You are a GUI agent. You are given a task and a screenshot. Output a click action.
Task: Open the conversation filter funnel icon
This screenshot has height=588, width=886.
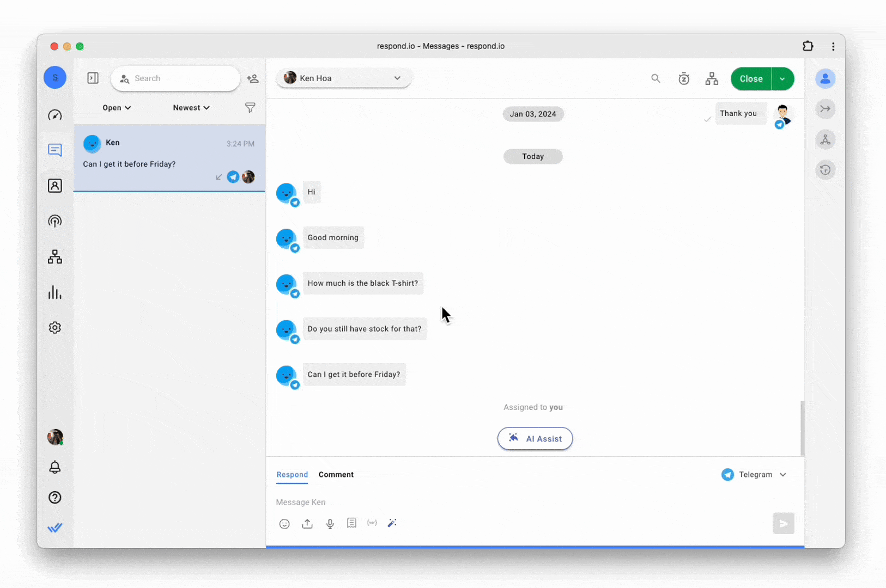tap(250, 108)
